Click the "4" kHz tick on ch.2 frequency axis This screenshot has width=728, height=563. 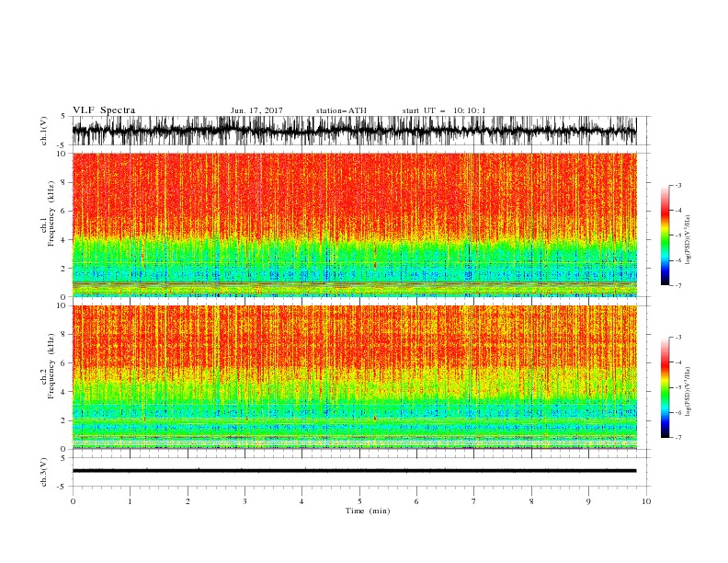63,392
